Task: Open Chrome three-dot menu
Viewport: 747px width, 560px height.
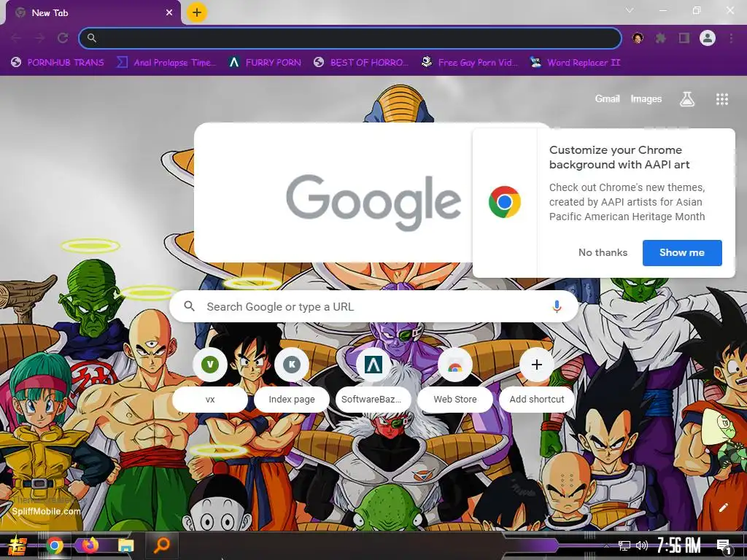Action: (731, 38)
